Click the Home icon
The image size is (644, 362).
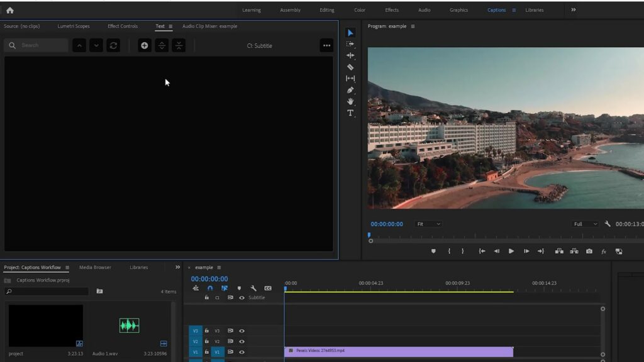tap(10, 10)
